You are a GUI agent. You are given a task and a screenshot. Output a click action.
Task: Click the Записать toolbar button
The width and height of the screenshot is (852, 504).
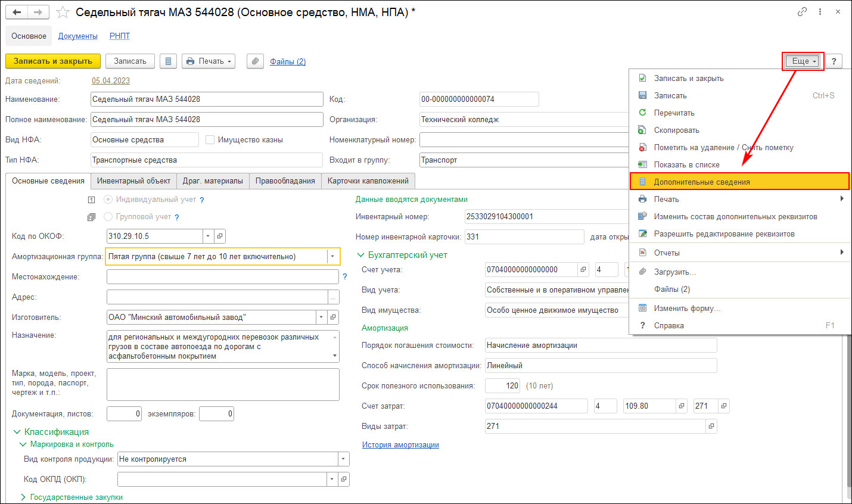130,61
